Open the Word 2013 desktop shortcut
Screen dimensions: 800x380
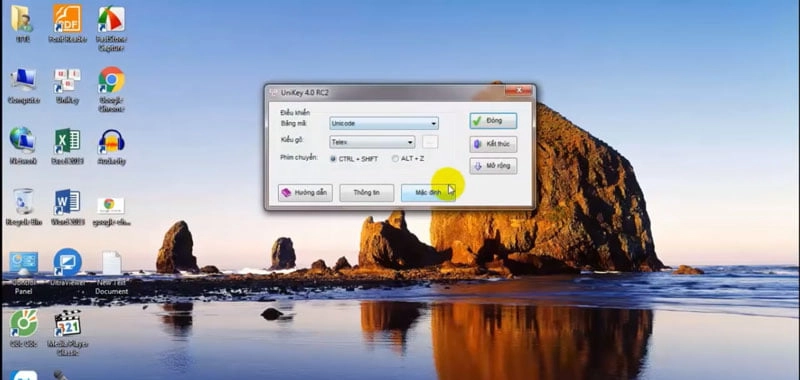67,207
